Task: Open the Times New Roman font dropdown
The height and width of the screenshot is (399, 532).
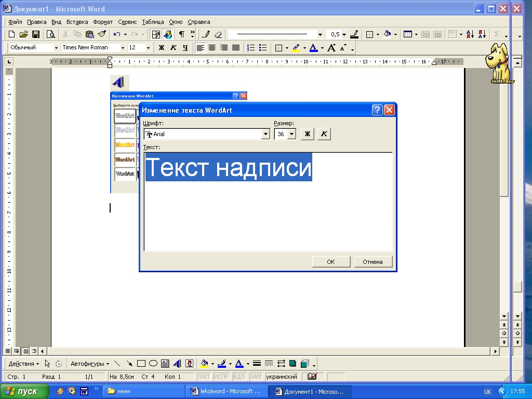Action: pos(123,48)
